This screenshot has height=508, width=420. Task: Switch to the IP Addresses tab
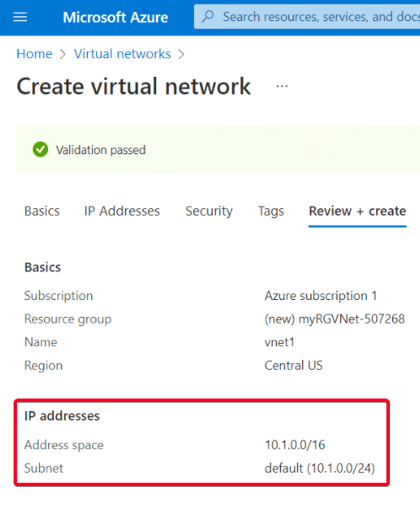click(122, 211)
